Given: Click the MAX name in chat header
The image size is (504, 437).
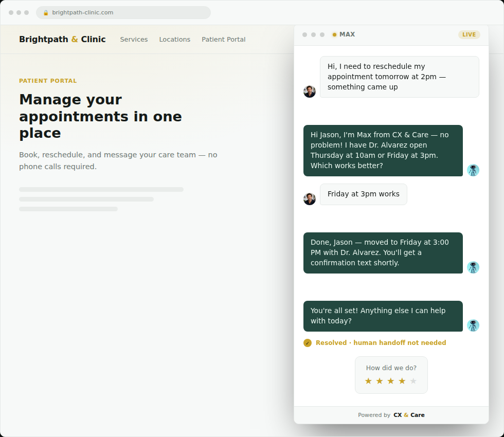Looking at the screenshot, I should click(x=347, y=34).
